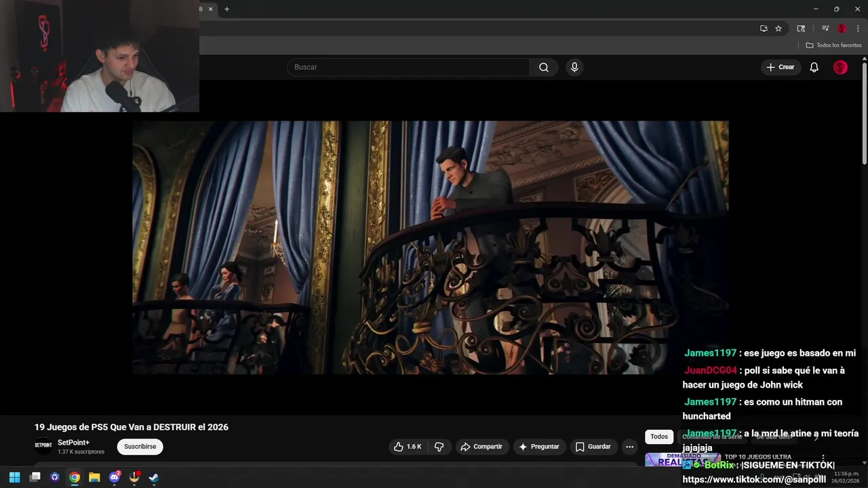Bookmark this page with the star icon
868x488 pixels.
tap(778, 28)
